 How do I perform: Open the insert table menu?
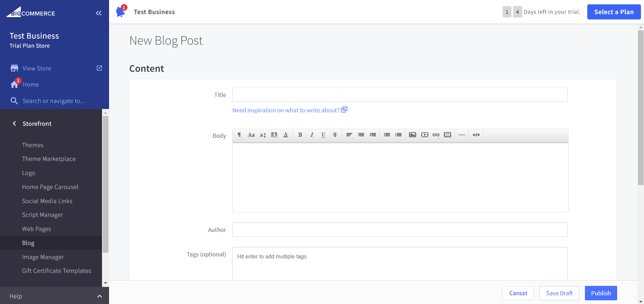(447, 135)
